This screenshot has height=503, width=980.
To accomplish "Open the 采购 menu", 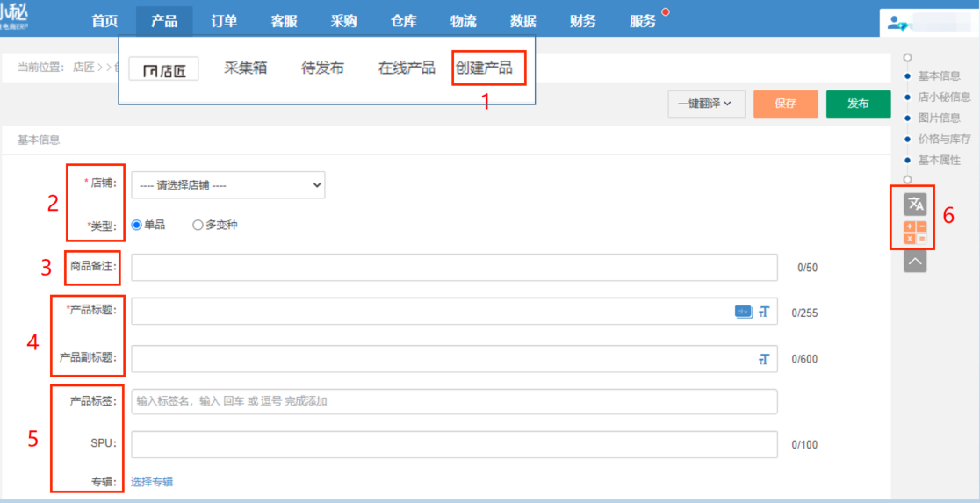I will tap(343, 21).
